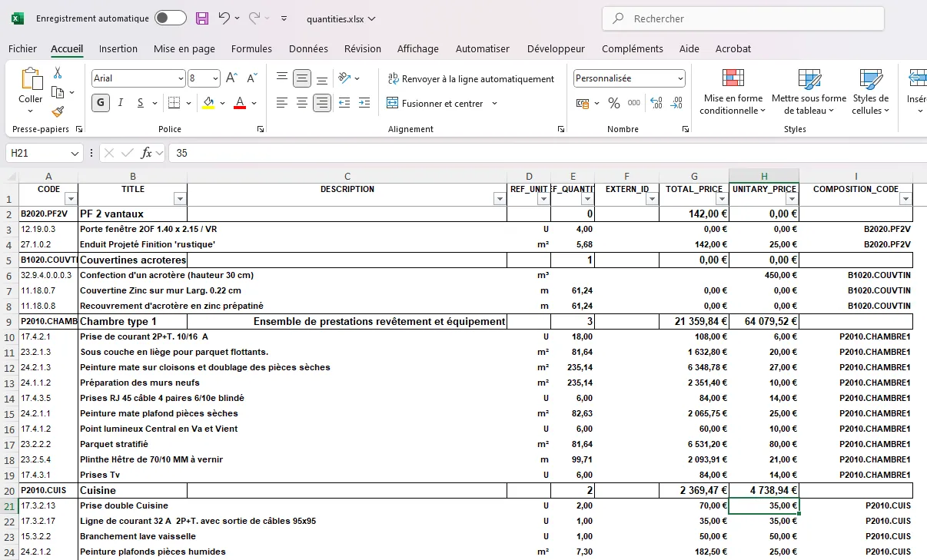Toggle the Enregistrement automatique switch
The image size is (927, 560).
point(170,18)
